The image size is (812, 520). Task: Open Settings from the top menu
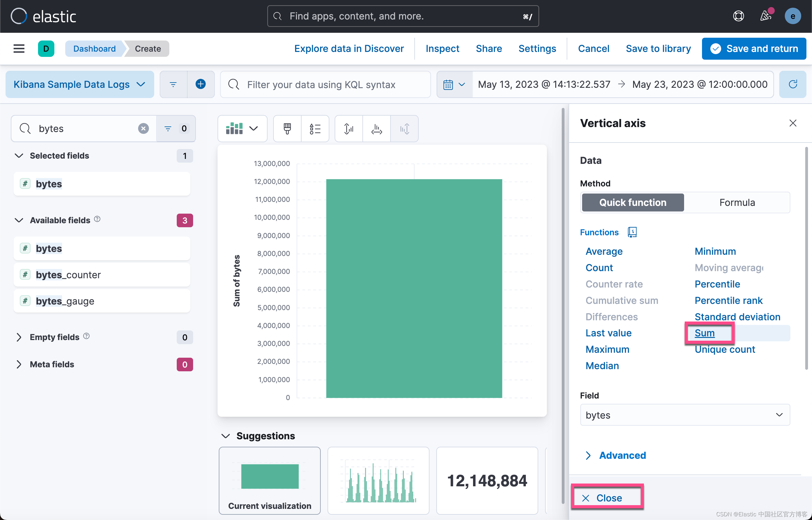click(537, 49)
